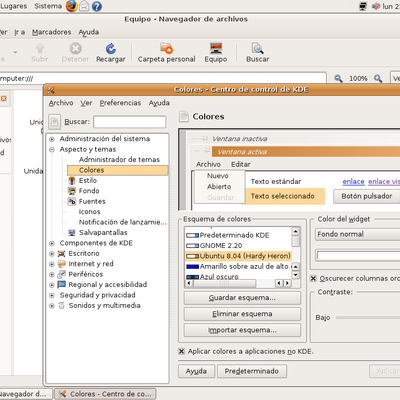The image size is (400, 400).
Task: Click the widget color swatch bar
Action: 358,256
